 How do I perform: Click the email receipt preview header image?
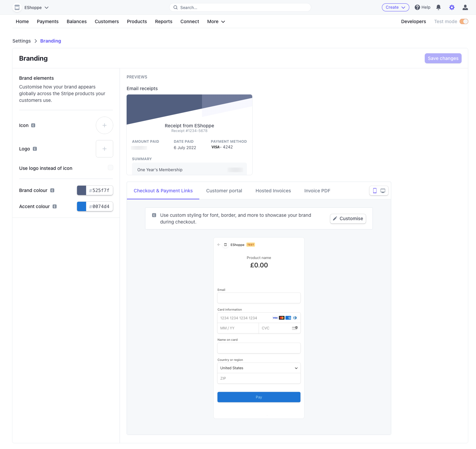point(189,110)
